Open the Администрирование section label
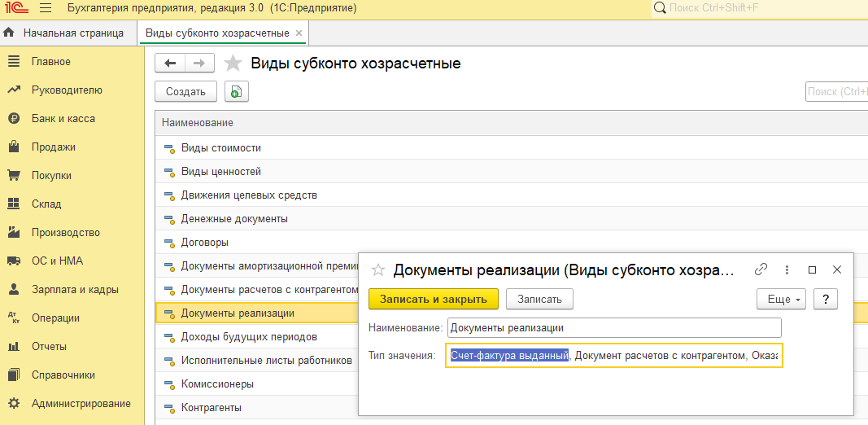 click(x=81, y=403)
